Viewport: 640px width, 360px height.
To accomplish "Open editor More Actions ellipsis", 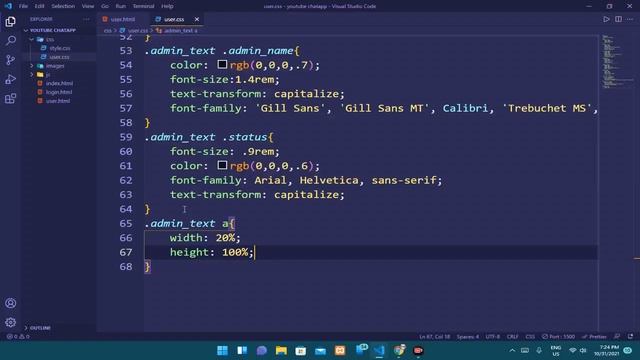I will 630,19.
